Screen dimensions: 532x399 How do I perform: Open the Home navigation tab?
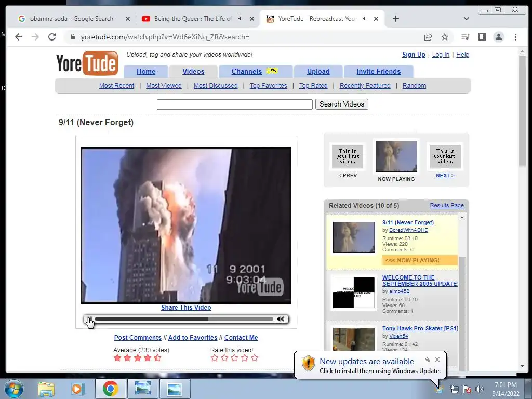click(146, 71)
